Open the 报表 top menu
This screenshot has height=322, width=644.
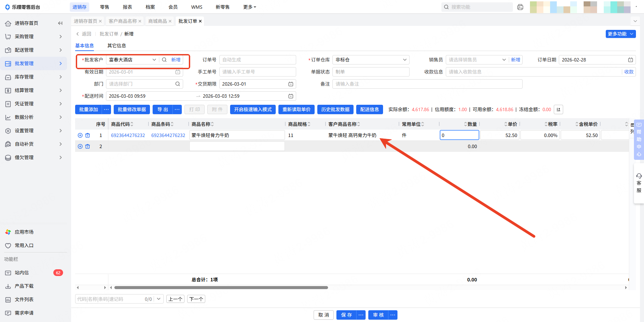point(127,7)
